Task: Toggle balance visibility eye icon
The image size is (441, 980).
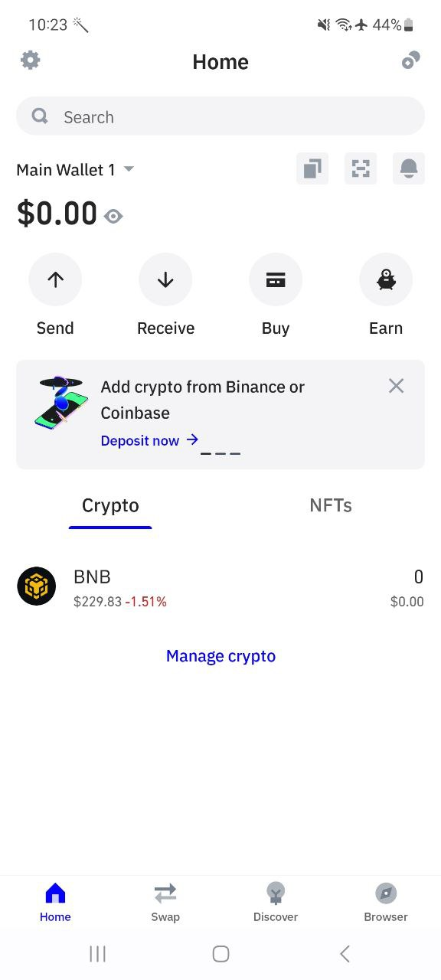Action: 113,217
